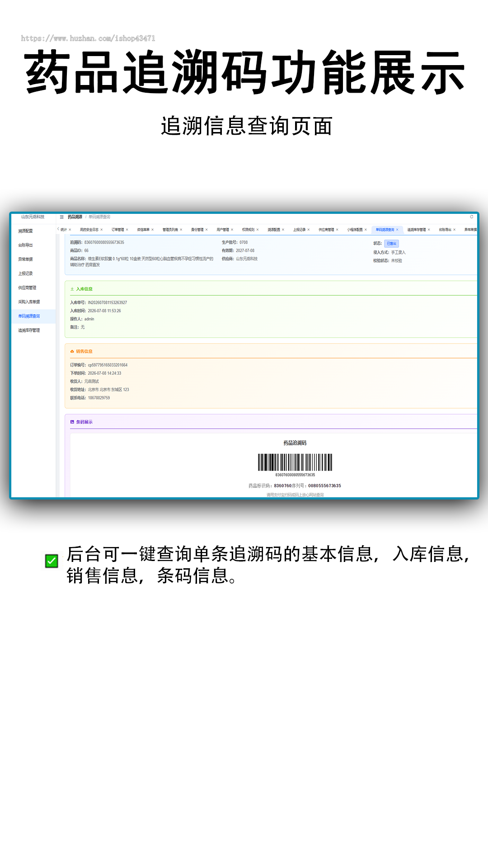Select the 追溯库存管理 tab
The image size is (488, 868).
click(416, 230)
